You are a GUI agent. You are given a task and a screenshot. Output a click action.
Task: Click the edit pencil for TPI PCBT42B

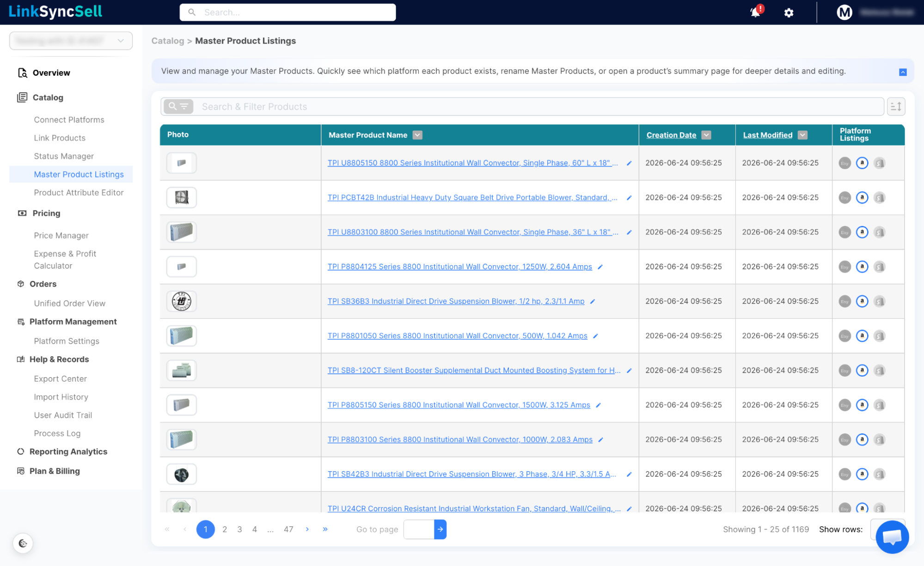(x=629, y=198)
